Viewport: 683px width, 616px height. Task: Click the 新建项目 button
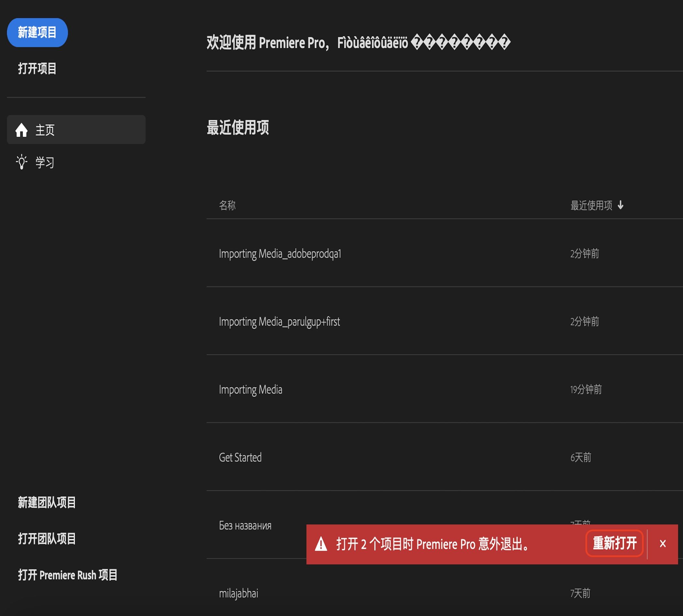37,33
